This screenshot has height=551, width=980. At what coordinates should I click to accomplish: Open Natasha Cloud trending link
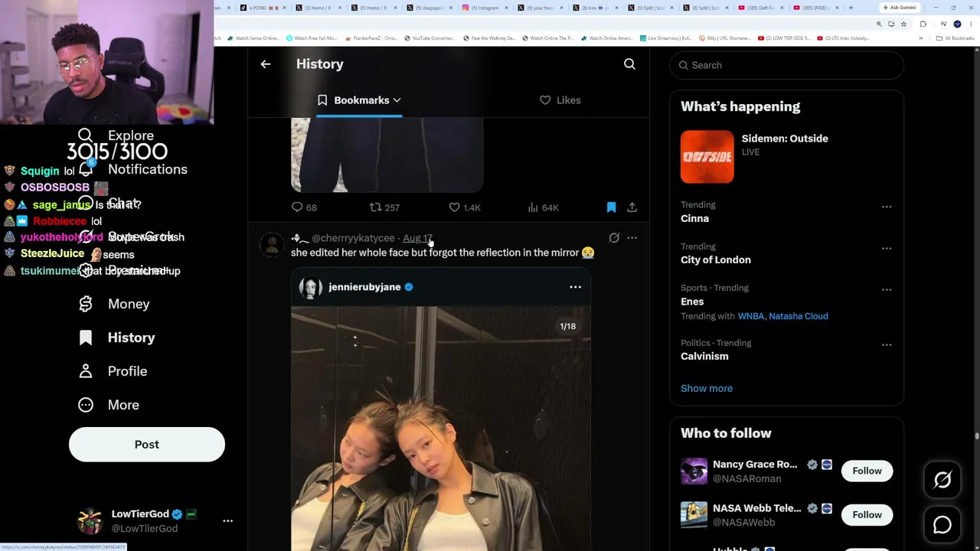tap(798, 316)
